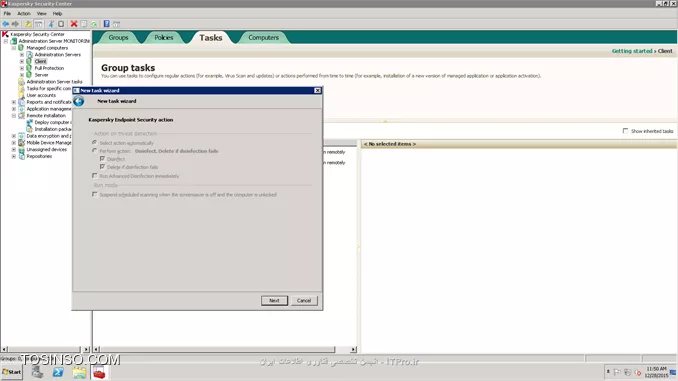Open the View menu

(x=42, y=13)
